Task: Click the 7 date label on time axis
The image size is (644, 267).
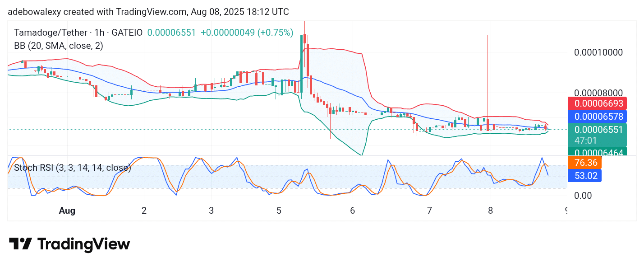Action: (x=429, y=211)
